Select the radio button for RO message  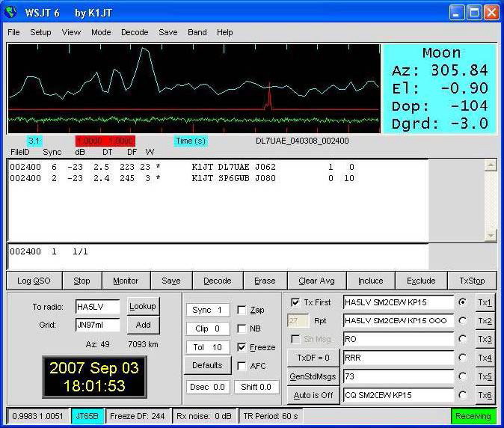pyautogui.click(x=463, y=339)
